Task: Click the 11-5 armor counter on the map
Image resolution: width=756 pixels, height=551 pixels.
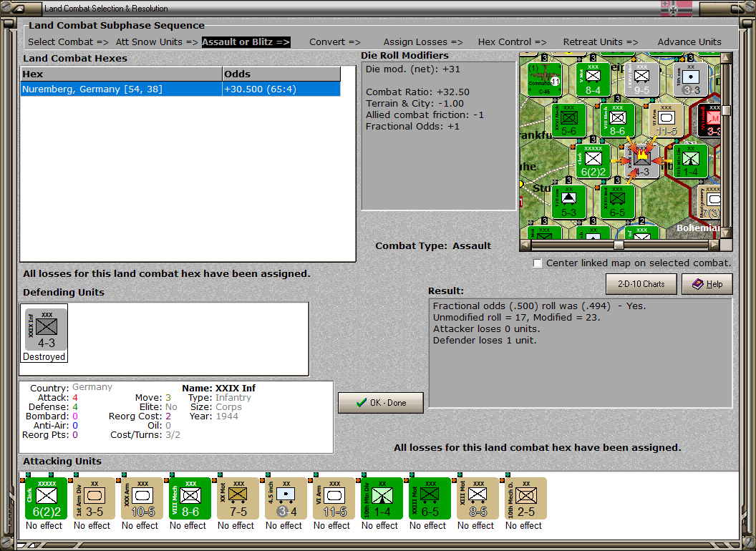Action: tap(667, 120)
